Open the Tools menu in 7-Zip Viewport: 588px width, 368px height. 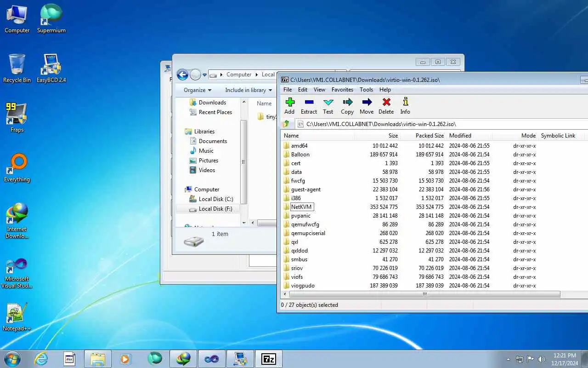(x=366, y=90)
